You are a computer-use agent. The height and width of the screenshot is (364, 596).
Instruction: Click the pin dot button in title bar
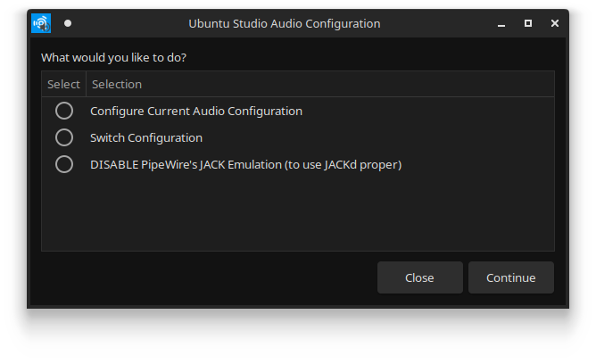point(68,23)
